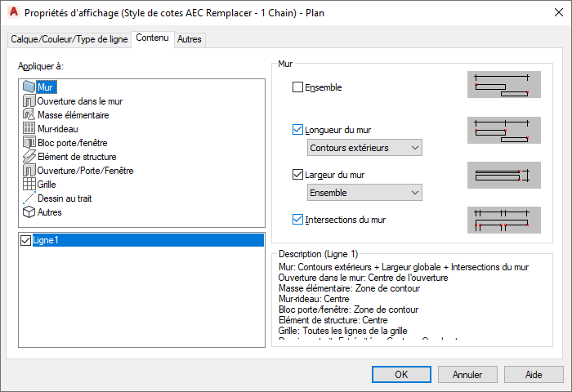Select the Mur-rideau icon
The image size is (572, 392).
coord(29,129)
